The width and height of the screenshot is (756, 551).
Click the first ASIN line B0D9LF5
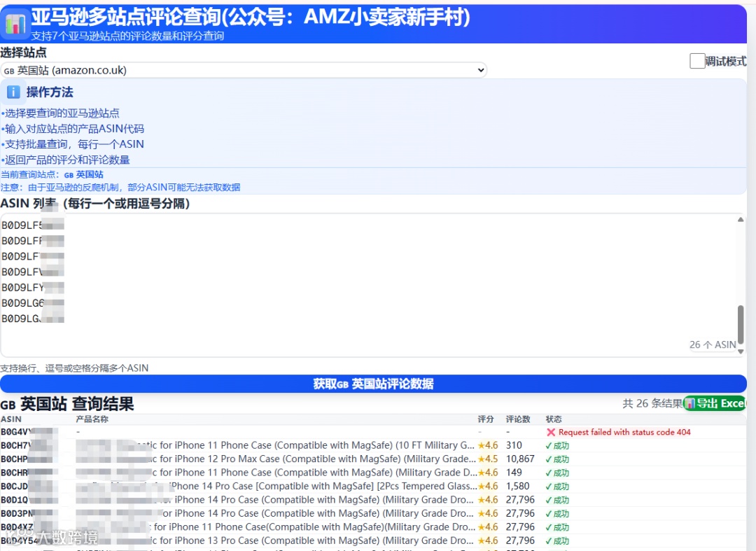pyautogui.click(x=33, y=225)
